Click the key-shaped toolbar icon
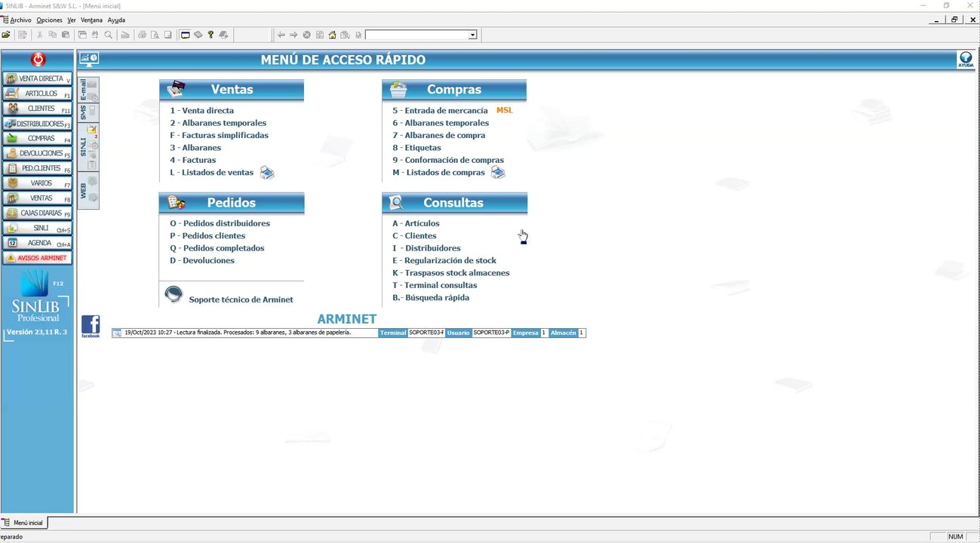980x543 pixels. coord(211,35)
